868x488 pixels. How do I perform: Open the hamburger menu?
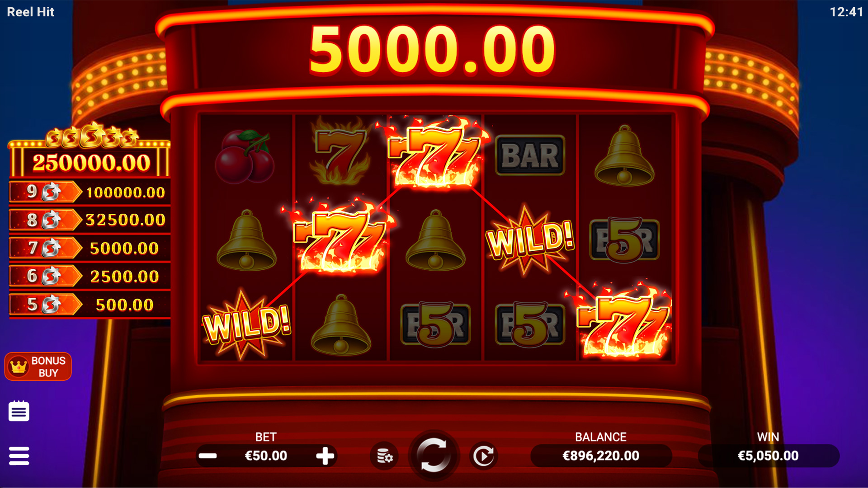click(19, 456)
